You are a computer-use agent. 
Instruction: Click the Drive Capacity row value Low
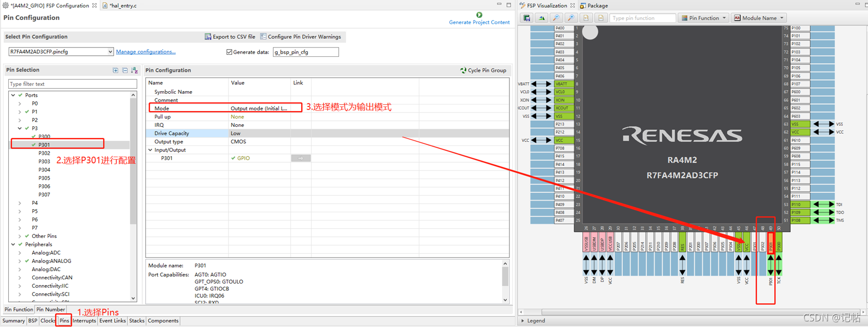(235, 134)
